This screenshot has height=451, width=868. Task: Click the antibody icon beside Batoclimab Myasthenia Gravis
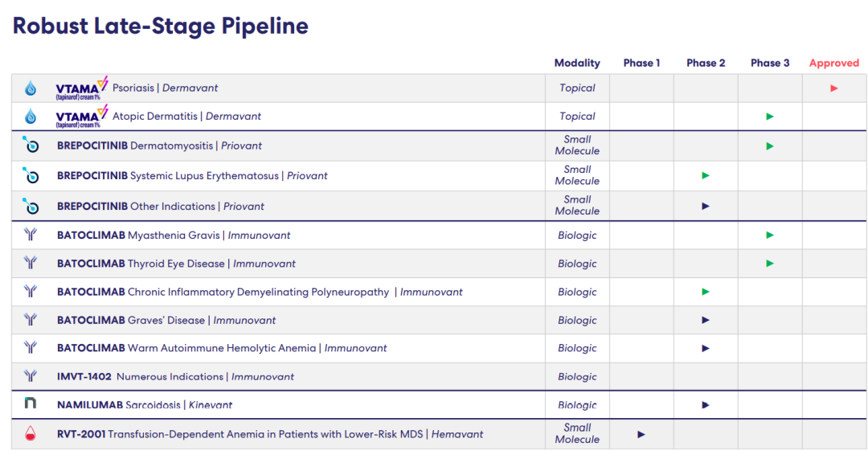31,236
